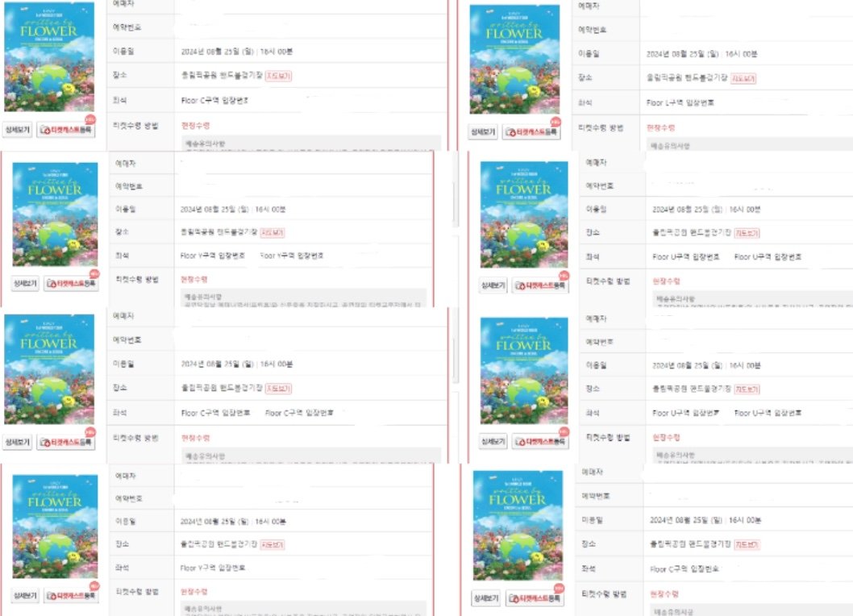The image size is (853, 616).
Task: Click poster thumbnail of upper Floor U구역 card
Action: click(x=524, y=214)
